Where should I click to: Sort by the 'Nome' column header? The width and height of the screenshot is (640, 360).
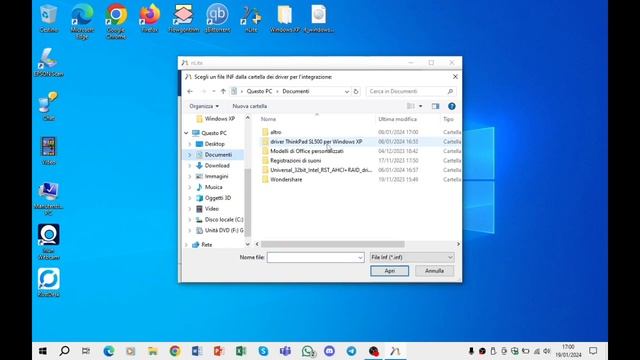click(x=268, y=119)
